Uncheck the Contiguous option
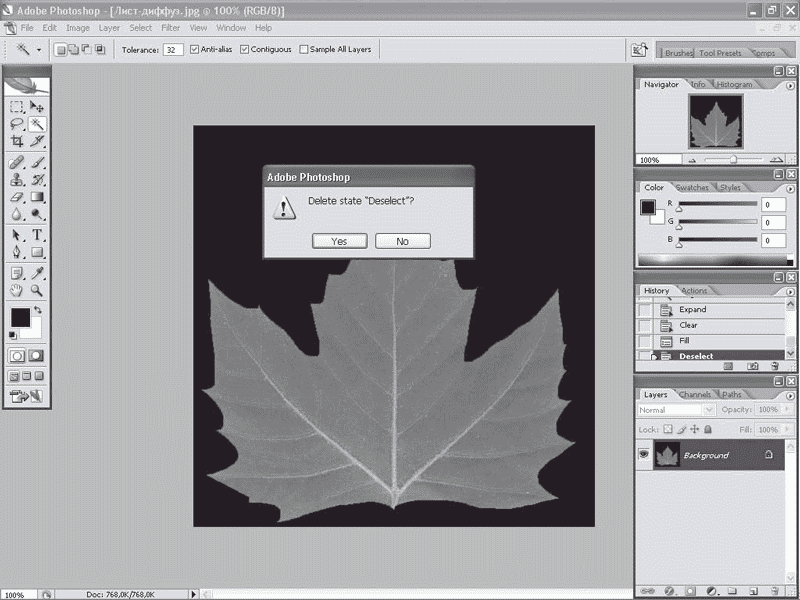 click(245, 48)
